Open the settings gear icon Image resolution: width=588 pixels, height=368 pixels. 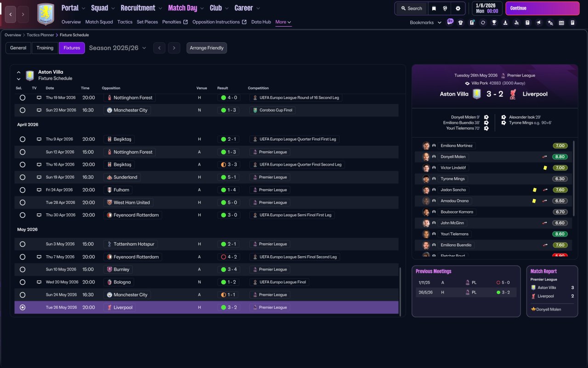pos(458,8)
